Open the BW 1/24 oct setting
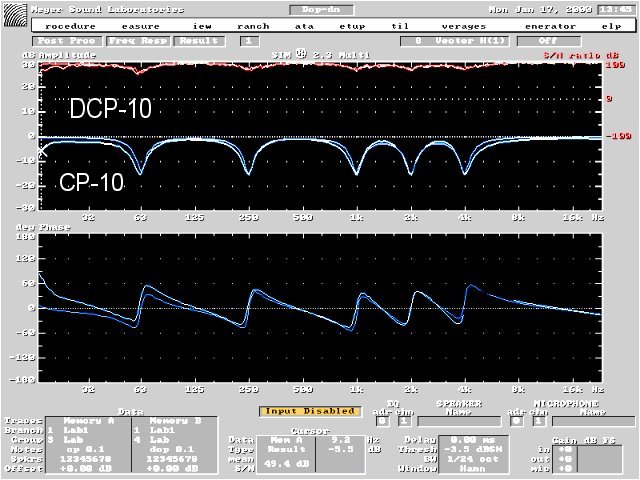The width and height of the screenshot is (640, 480). click(473, 459)
